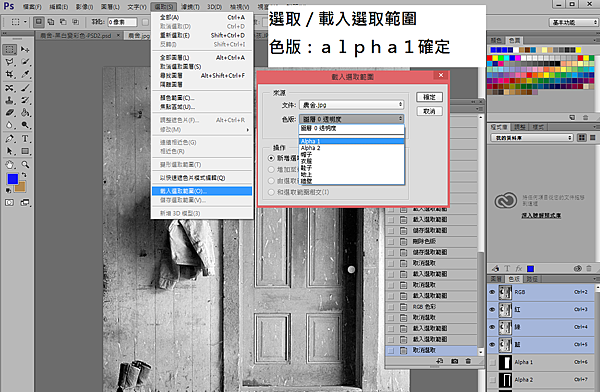
Task: Create a new snapshot in the History panel
Action: coord(454,361)
